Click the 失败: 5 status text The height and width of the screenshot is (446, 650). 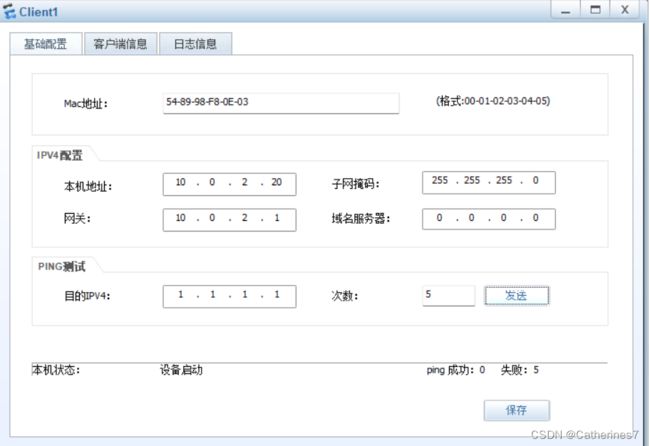point(519,370)
